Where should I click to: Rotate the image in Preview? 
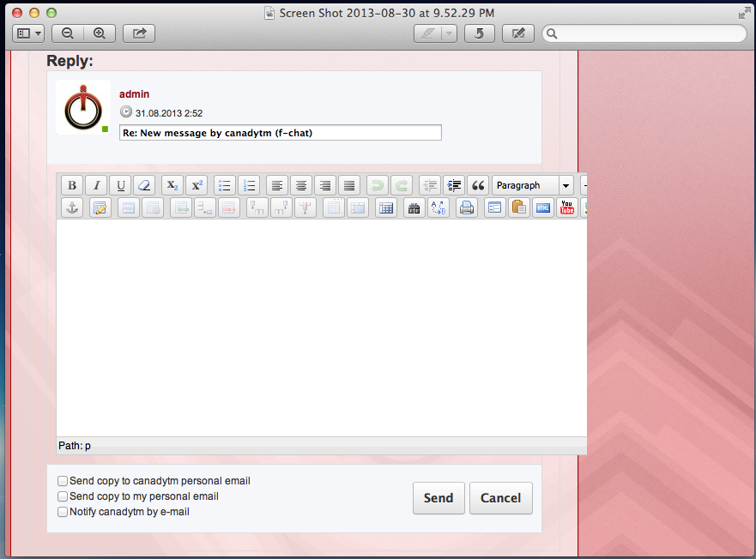479,33
